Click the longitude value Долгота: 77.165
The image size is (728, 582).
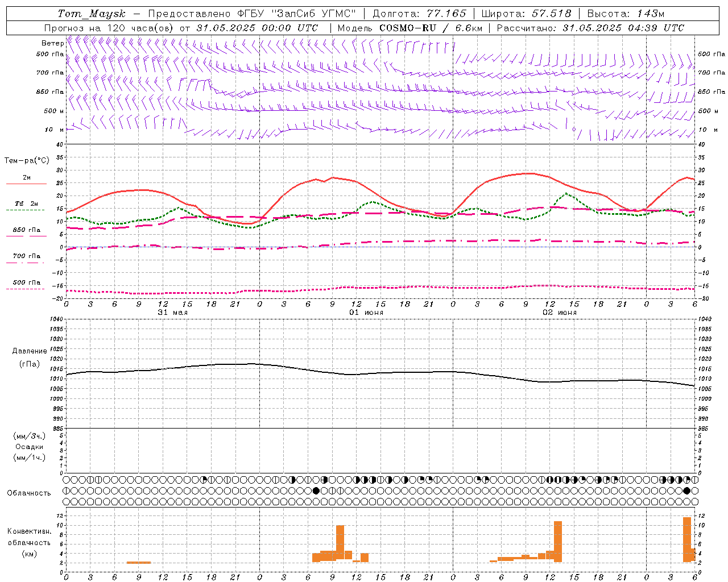[419, 14]
